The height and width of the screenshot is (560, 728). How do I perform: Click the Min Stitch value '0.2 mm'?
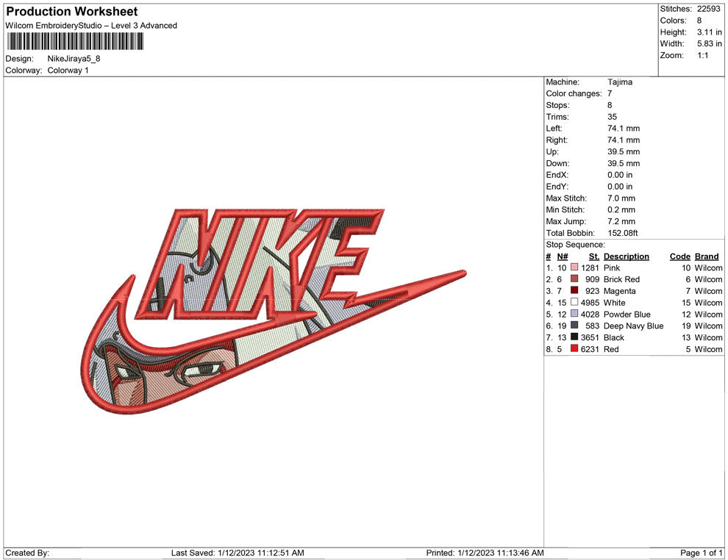pyautogui.click(x=621, y=209)
